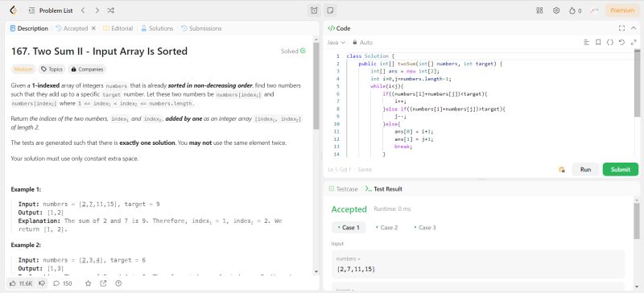Collapse the Code panel chevron

(x=634, y=28)
